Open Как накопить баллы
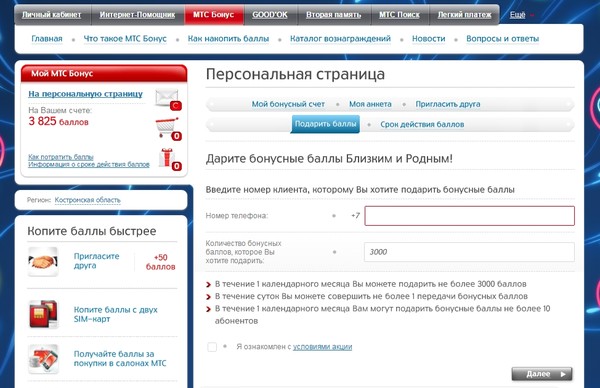The height and width of the screenshot is (388, 600). click(228, 39)
